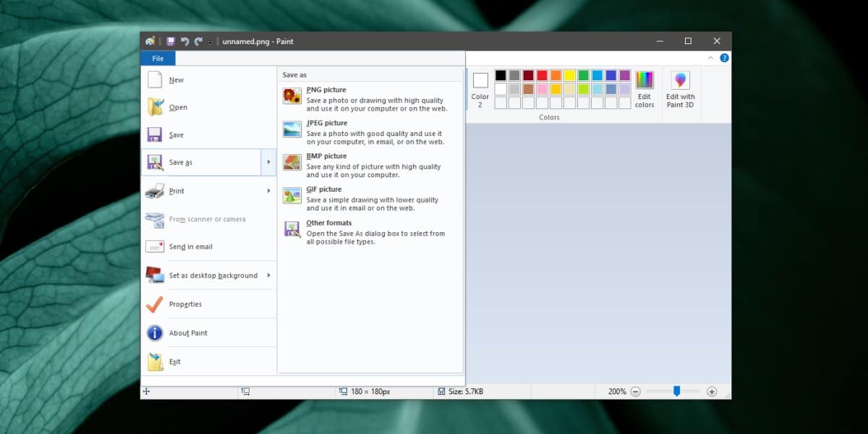
Task: Pick the gold color swatch
Action: (x=556, y=89)
